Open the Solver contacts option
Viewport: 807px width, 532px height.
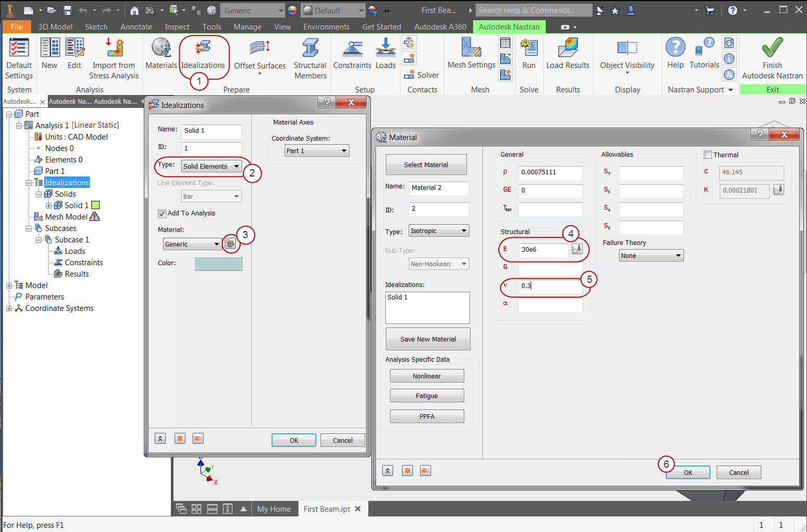(422, 75)
